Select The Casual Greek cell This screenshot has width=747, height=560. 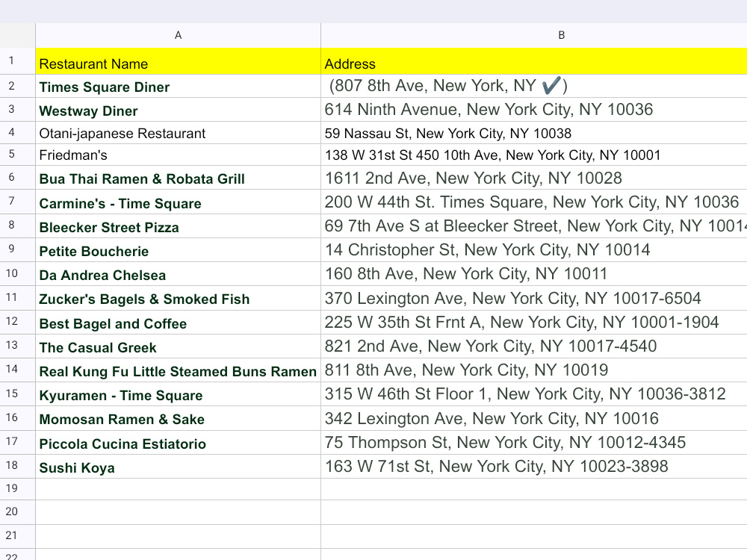point(179,346)
